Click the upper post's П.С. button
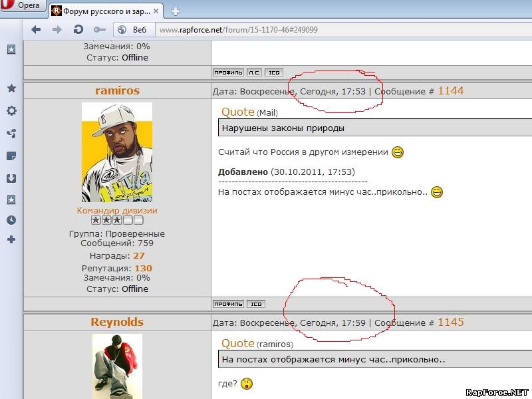Screen dimensions: 532x399 [254, 72]
